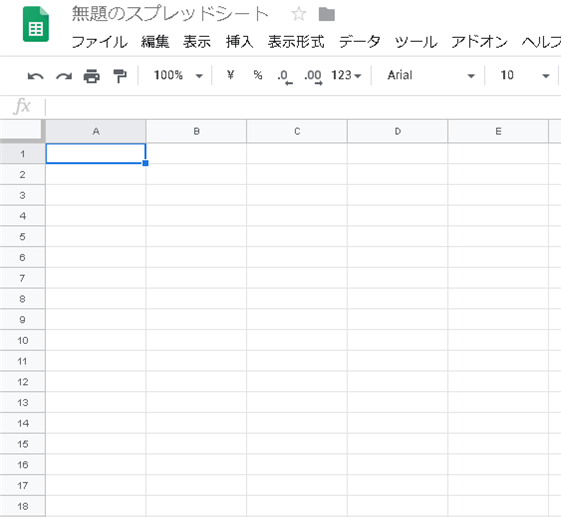This screenshot has width=561, height=517.
Task: Select cell D10
Action: point(397,340)
